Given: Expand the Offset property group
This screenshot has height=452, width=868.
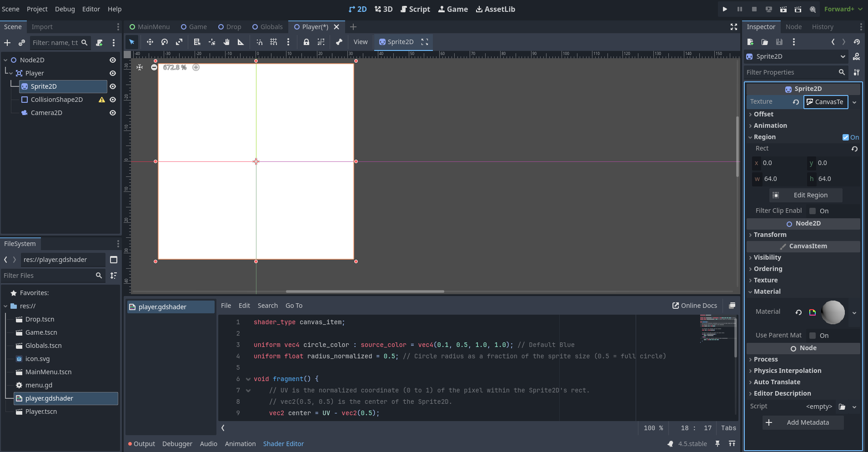Looking at the screenshot, I should [763, 114].
